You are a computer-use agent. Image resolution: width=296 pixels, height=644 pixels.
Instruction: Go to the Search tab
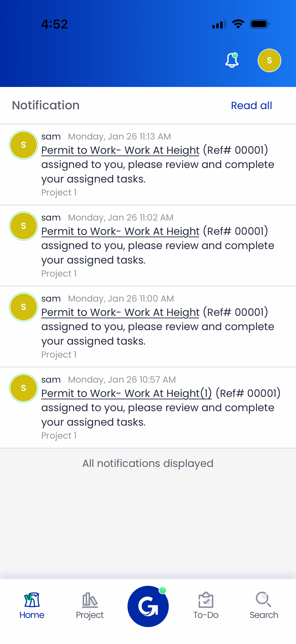click(264, 605)
